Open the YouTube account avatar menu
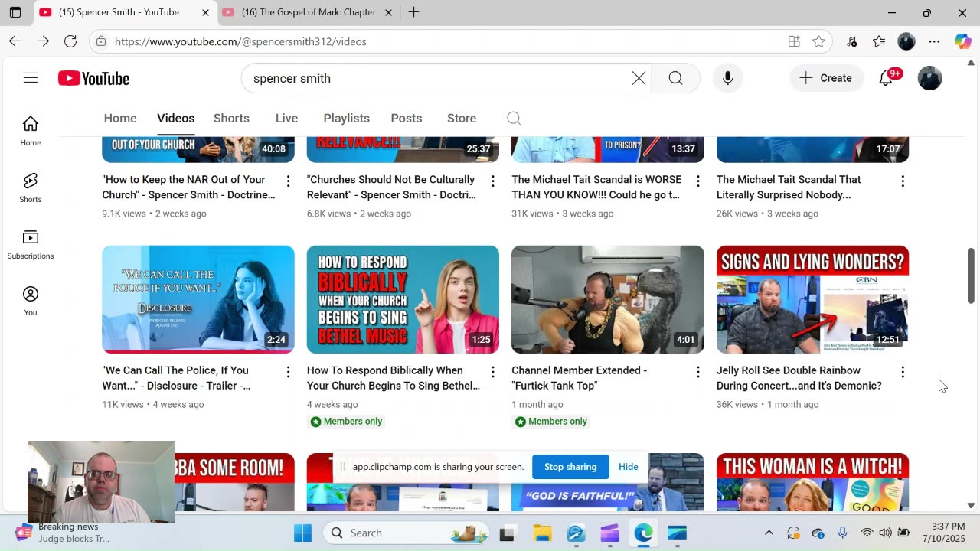This screenshot has width=980, height=551. click(x=929, y=78)
